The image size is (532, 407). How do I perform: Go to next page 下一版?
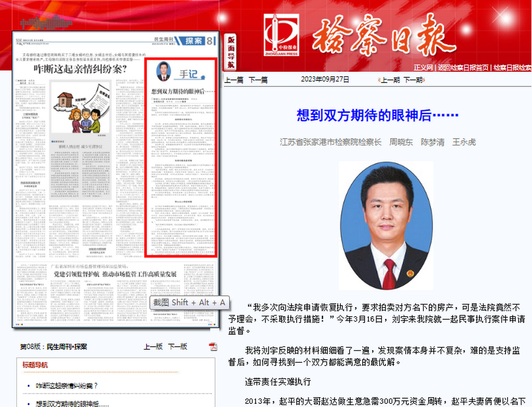pos(177,347)
